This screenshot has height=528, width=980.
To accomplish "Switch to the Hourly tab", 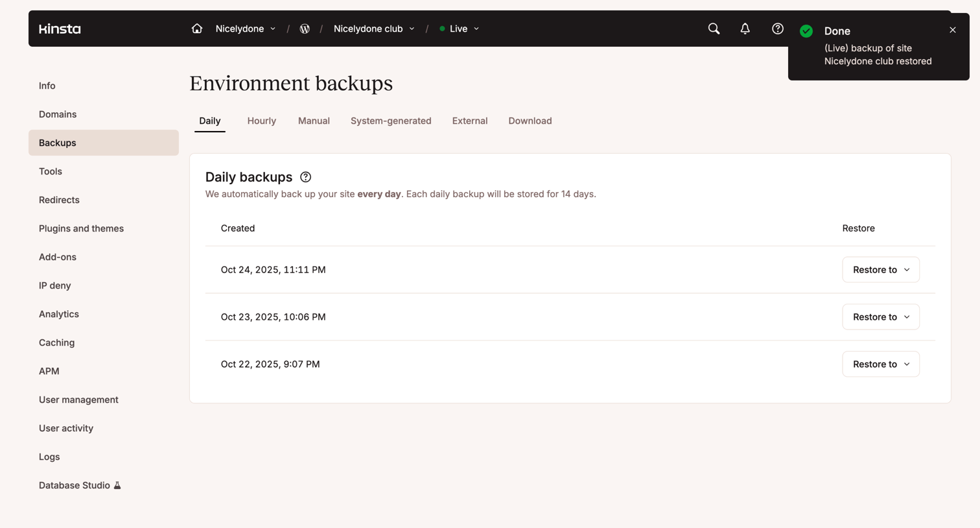I will 262,121.
